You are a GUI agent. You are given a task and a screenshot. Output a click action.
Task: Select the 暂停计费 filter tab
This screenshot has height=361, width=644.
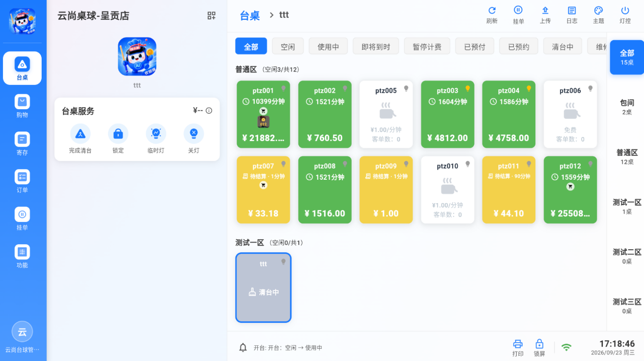tap(427, 46)
